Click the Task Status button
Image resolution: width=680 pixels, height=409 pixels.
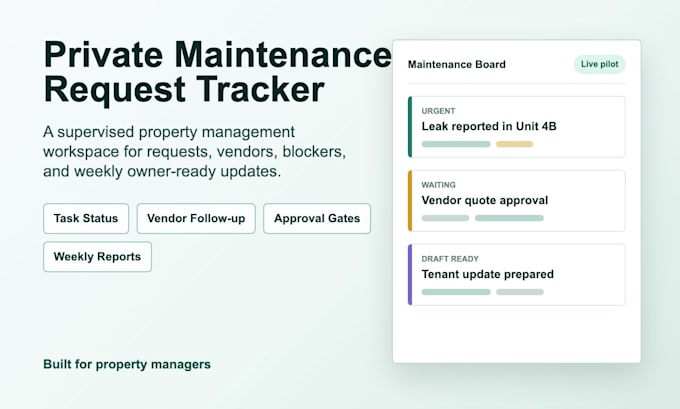click(86, 218)
